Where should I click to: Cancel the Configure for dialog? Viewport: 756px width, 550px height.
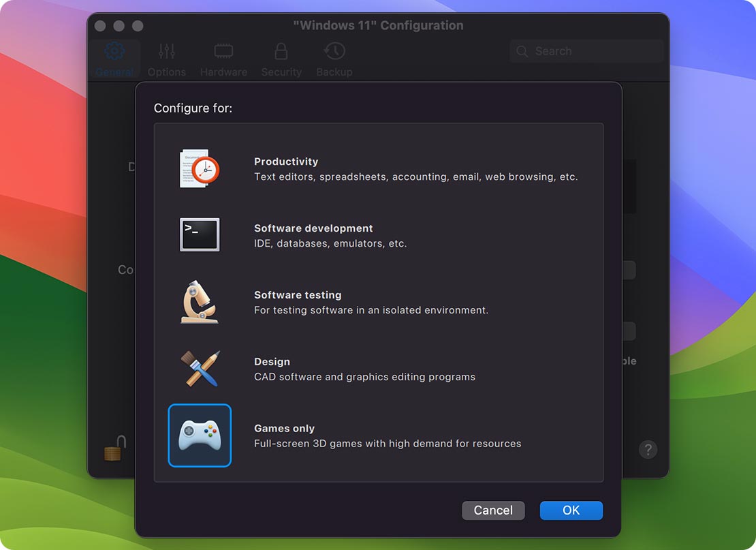coord(493,510)
